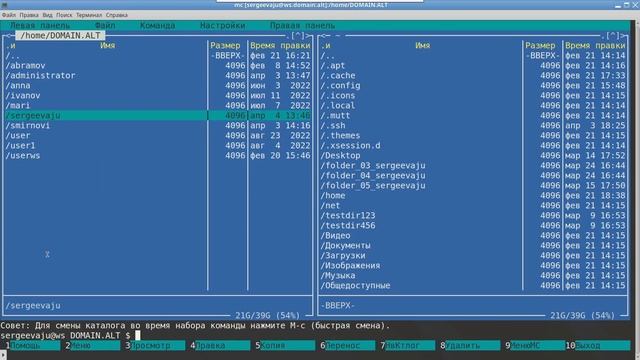
Task: Select the /.xsession.d directory
Action: click(350, 145)
